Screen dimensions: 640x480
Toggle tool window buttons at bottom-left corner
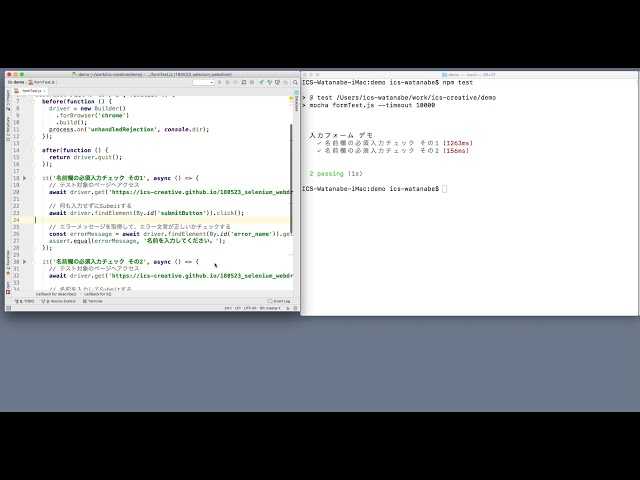click(8, 308)
